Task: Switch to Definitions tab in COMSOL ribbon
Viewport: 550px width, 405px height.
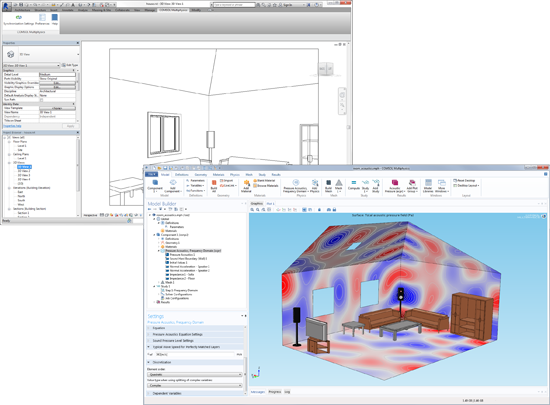Action: click(x=181, y=174)
